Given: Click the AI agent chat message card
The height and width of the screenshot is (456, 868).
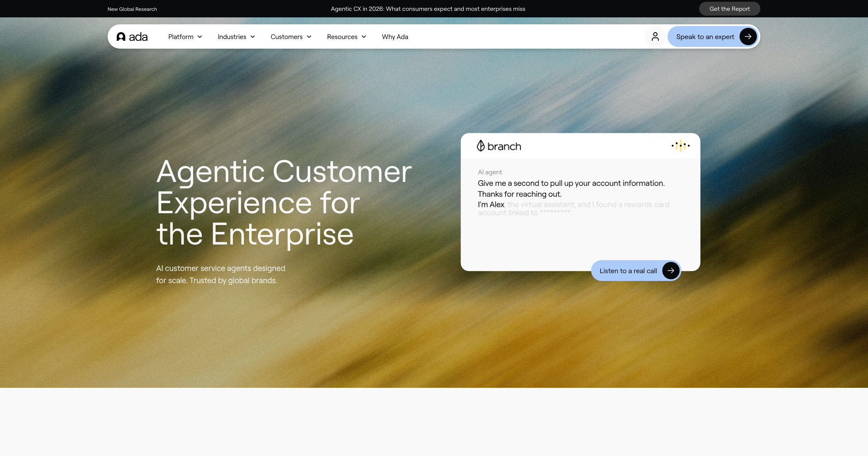Looking at the screenshot, I should (581, 198).
